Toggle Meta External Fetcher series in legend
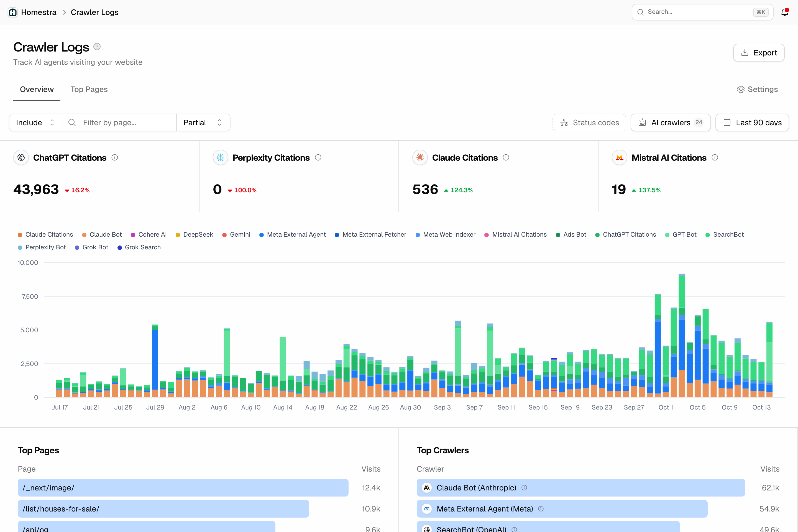The height and width of the screenshot is (532, 798). coord(370,234)
